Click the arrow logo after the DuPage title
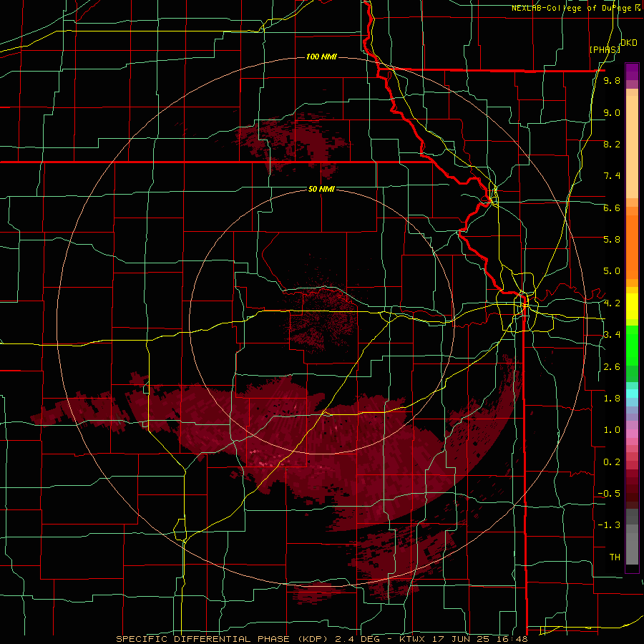 click(637, 8)
